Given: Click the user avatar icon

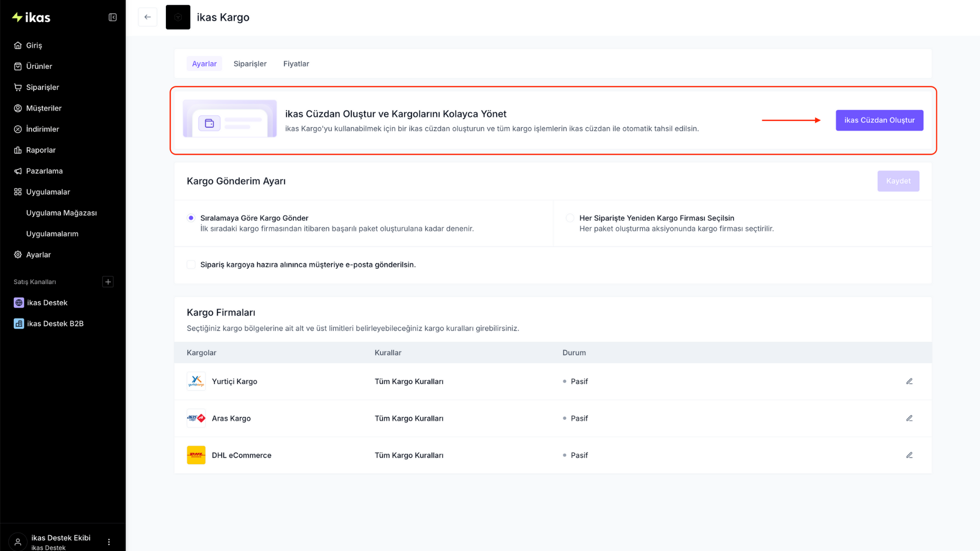Looking at the screenshot, I should click(x=18, y=542).
